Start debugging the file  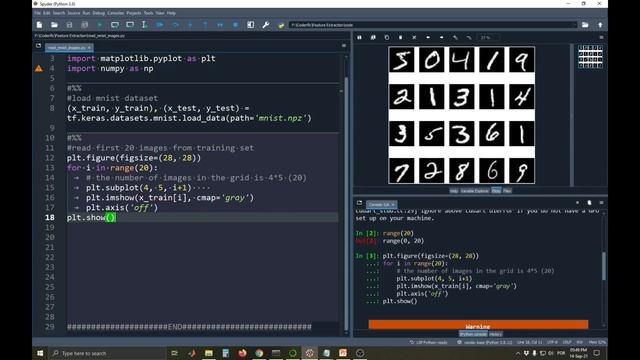tap(160, 25)
